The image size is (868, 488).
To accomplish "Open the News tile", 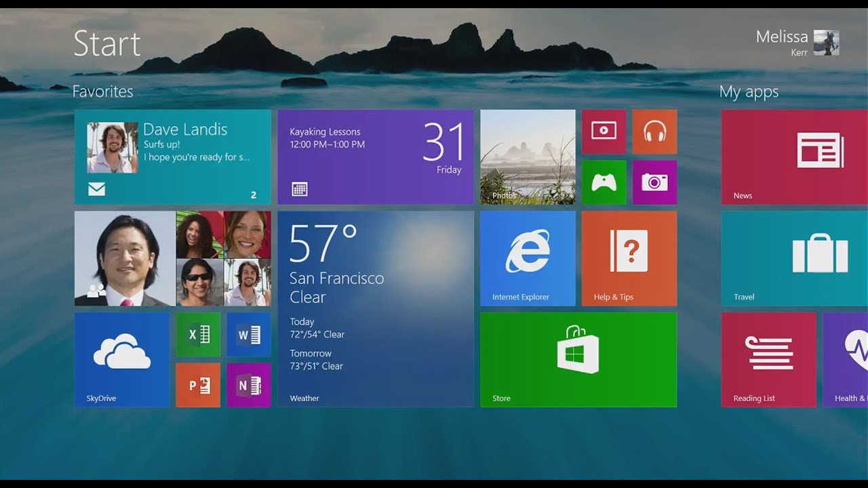I will (795, 157).
